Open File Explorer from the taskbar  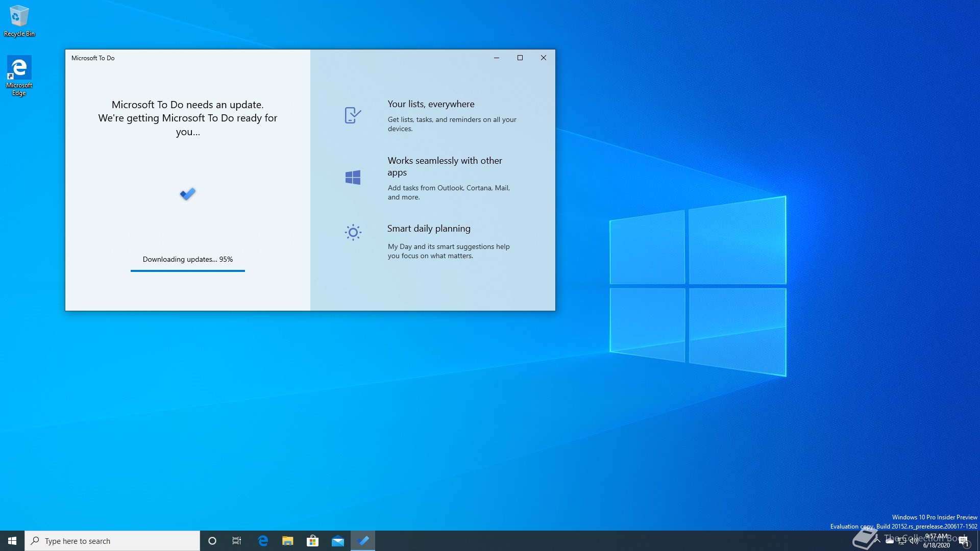(288, 541)
